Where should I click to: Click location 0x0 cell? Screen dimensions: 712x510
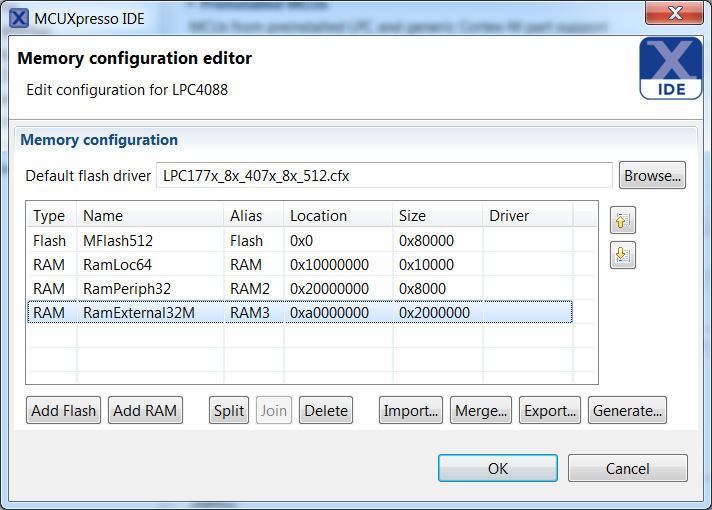click(338, 241)
